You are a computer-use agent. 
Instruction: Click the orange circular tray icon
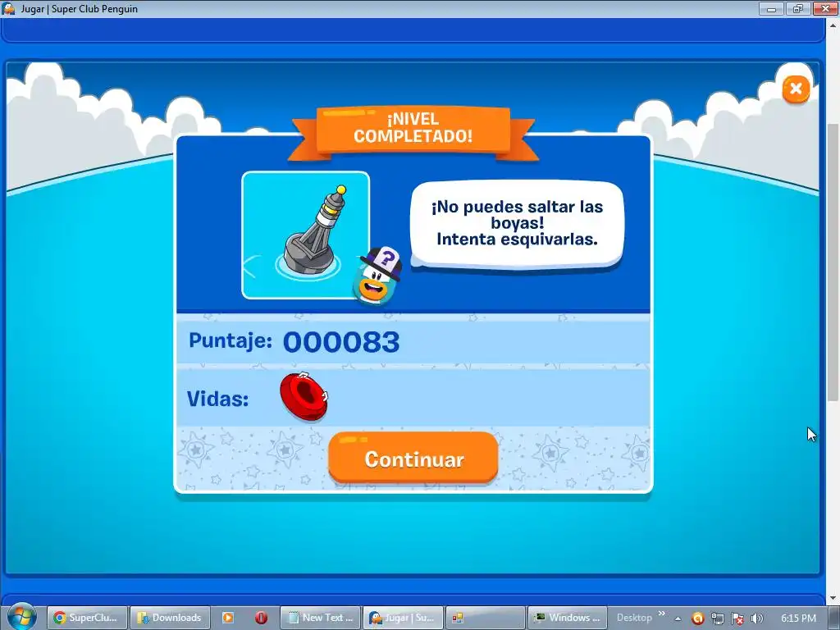[697, 619]
